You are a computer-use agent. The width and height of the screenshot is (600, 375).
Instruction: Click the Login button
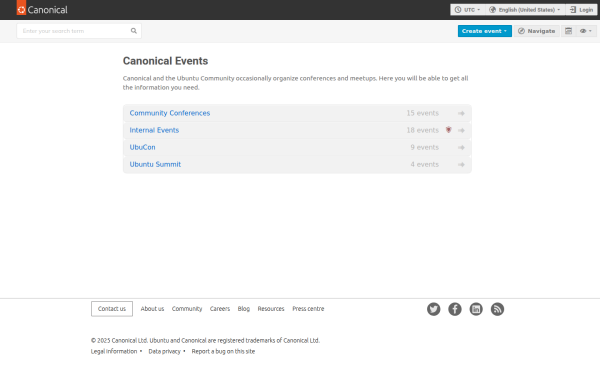pyautogui.click(x=581, y=10)
